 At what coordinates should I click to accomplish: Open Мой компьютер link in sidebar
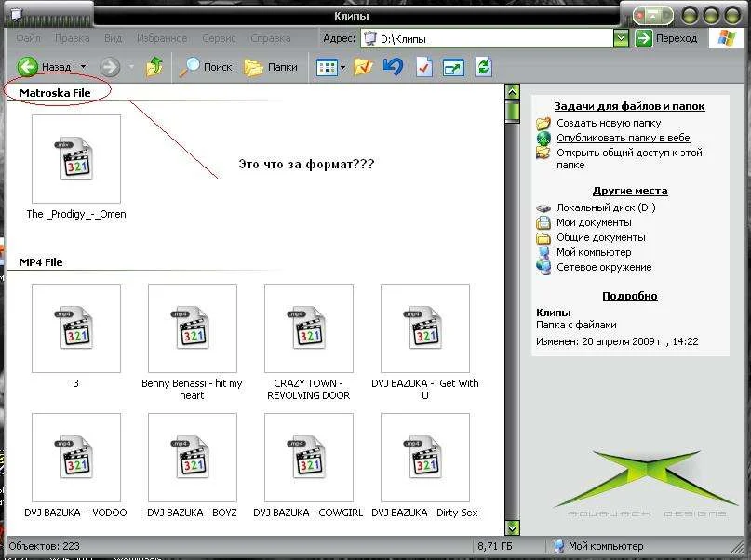click(x=594, y=252)
